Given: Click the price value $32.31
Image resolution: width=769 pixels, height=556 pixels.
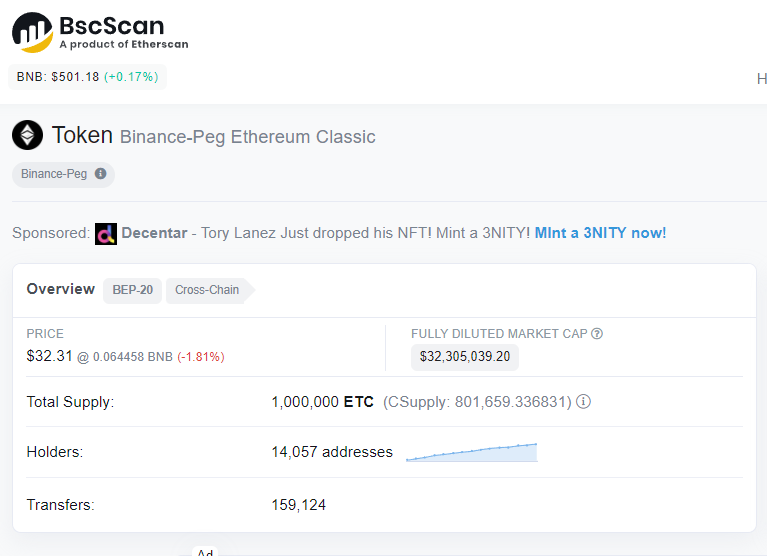Looking at the screenshot, I should tap(50, 356).
